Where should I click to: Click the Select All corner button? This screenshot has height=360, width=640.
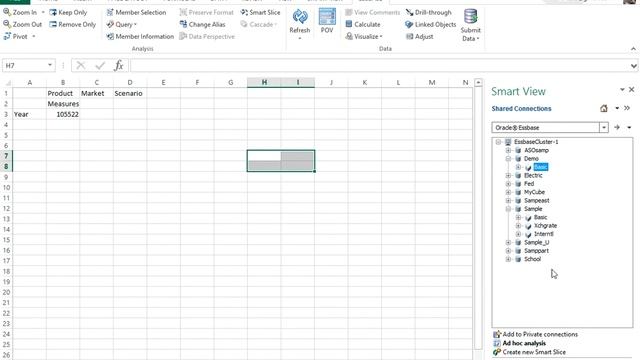7,82
